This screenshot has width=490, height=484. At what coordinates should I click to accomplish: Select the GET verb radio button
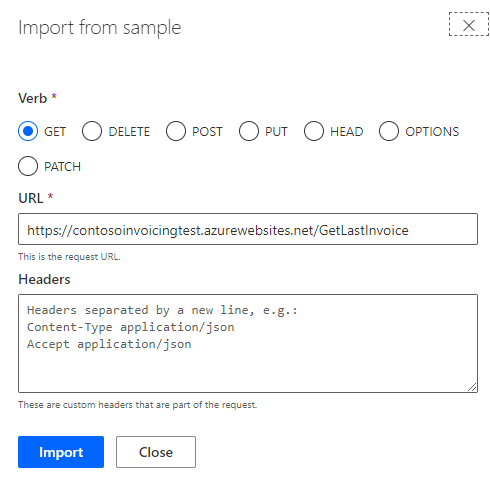tap(28, 131)
